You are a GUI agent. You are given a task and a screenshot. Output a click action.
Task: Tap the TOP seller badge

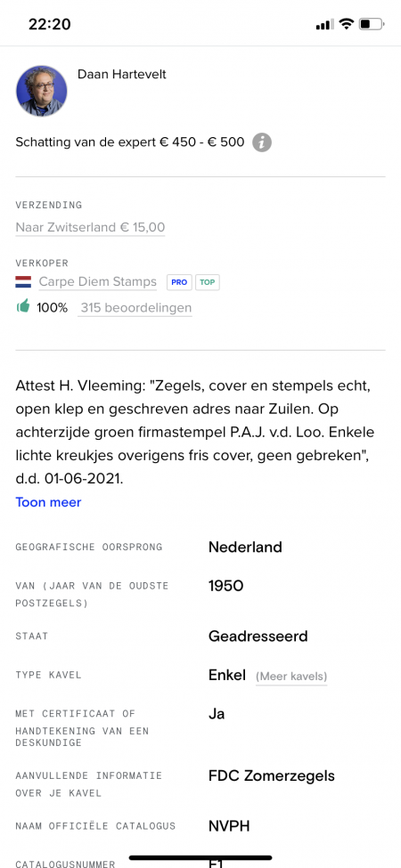click(x=207, y=282)
